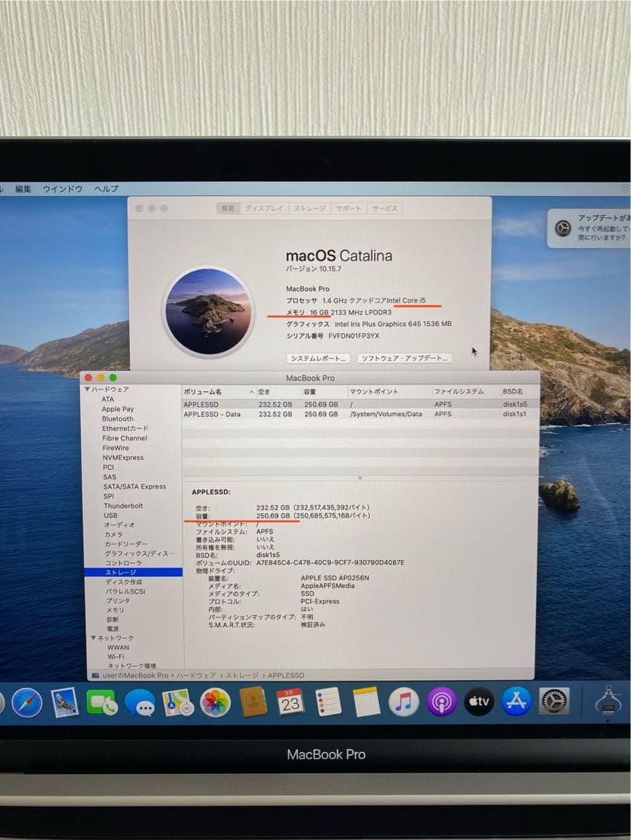Viewport: 631px width, 840px height.
Task: Click the BSD名 column header
Action: coord(518,392)
